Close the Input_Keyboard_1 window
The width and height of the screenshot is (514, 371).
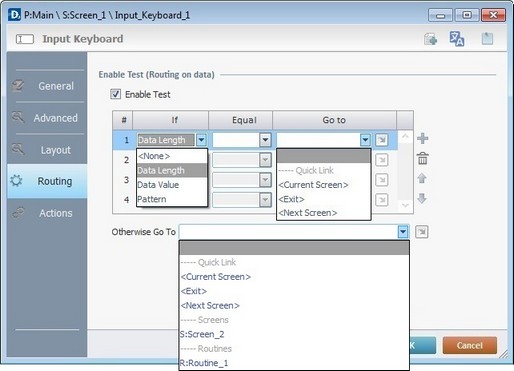point(494,15)
